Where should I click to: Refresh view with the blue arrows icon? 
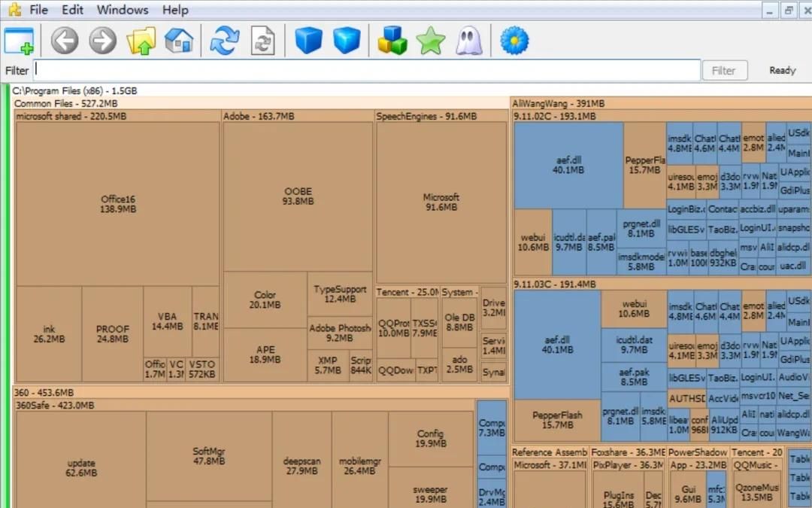point(225,41)
